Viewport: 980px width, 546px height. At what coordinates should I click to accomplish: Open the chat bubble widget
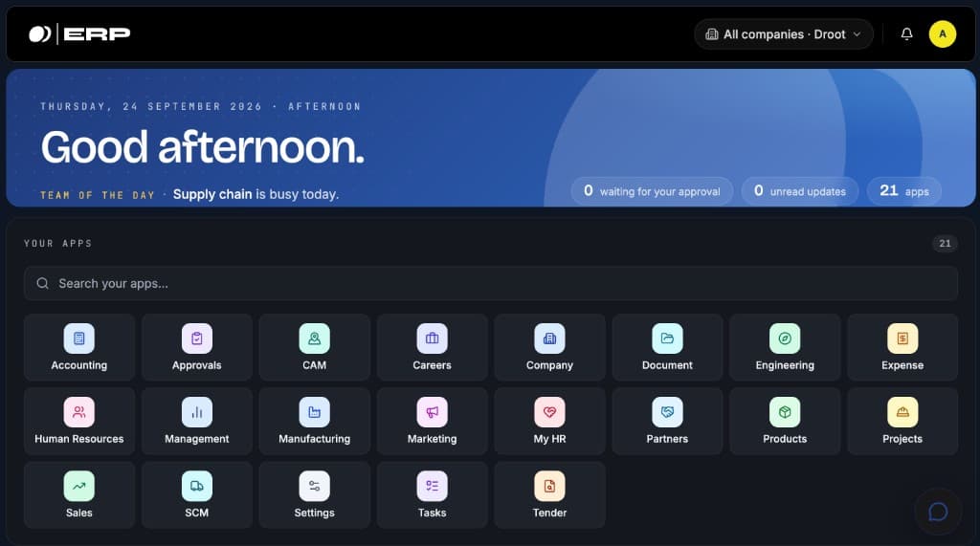(938, 512)
